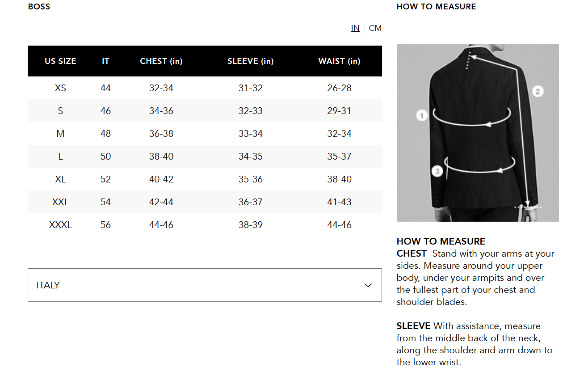588x372 pixels.
Task: Select the XS size row label
Action: point(60,88)
